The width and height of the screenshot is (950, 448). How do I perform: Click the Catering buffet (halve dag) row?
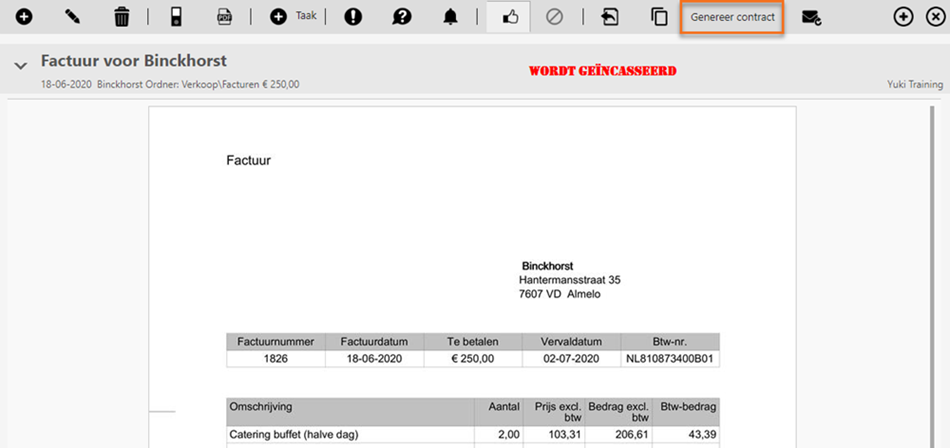tap(473, 435)
